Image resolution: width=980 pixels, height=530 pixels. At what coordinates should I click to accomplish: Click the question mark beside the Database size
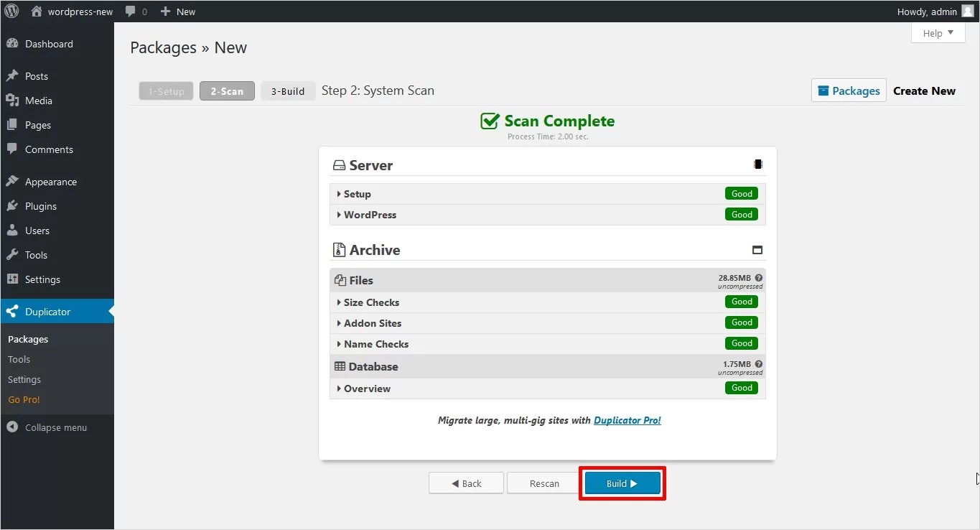pos(759,364)
